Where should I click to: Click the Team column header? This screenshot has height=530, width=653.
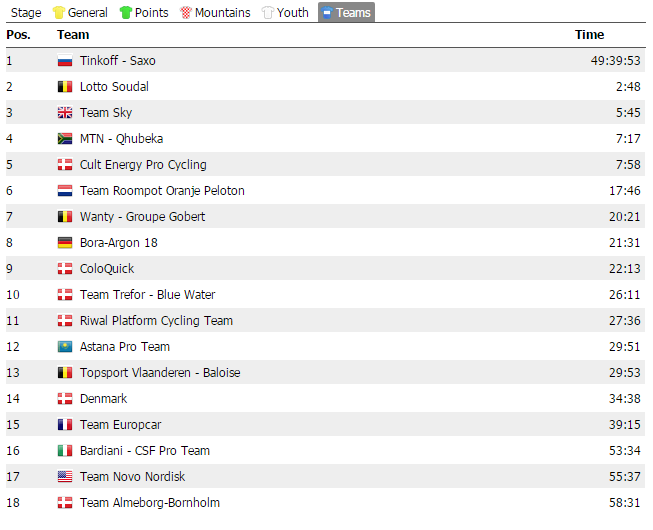point(73,35)
